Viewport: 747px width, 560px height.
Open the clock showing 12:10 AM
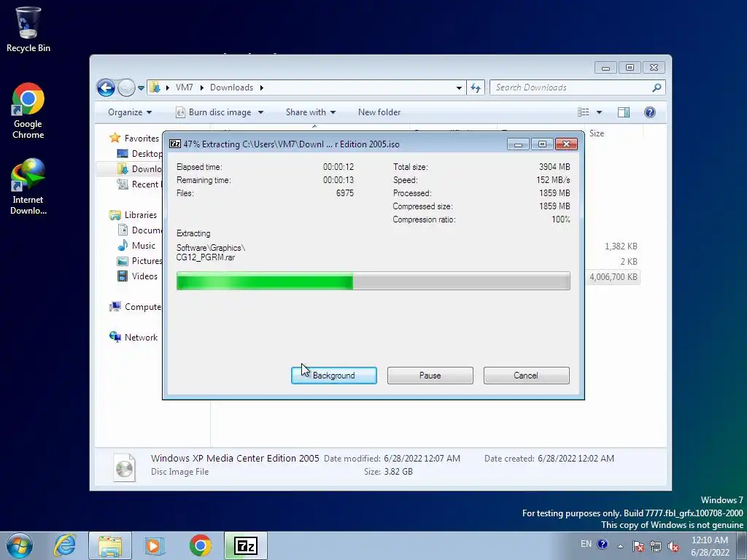pyautogui.click(x=710, y=546)
